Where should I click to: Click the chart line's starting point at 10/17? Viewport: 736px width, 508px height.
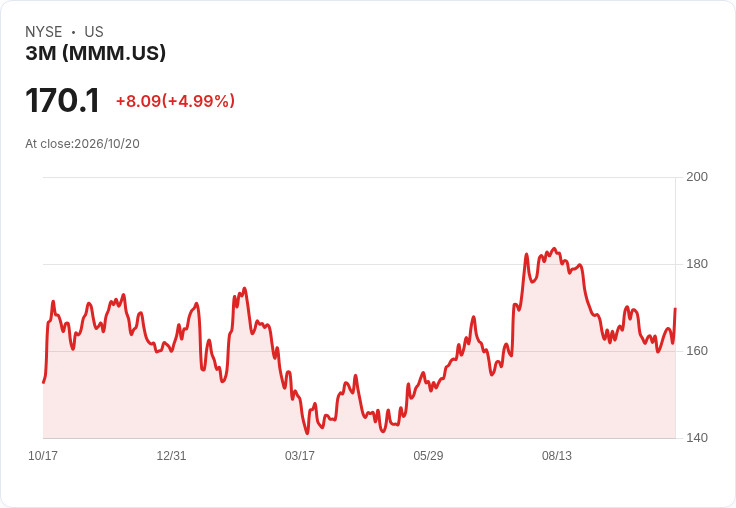[x=44, y=382]
